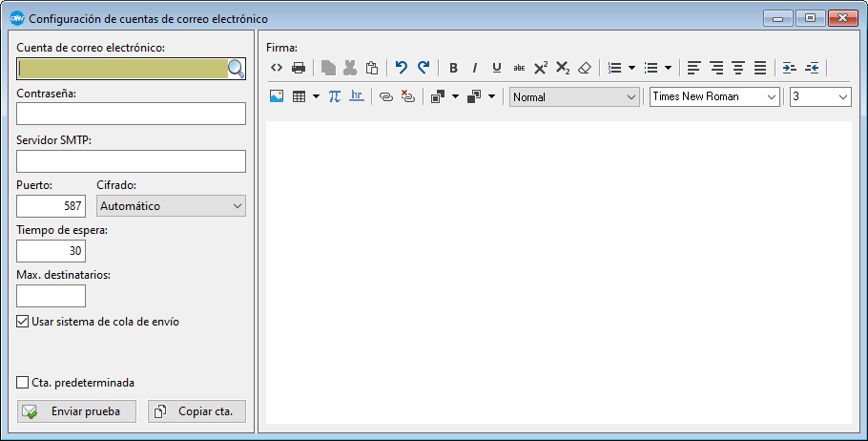Expand numbered list style arrow
Viewport: 868px width, 441px height.
631,68
